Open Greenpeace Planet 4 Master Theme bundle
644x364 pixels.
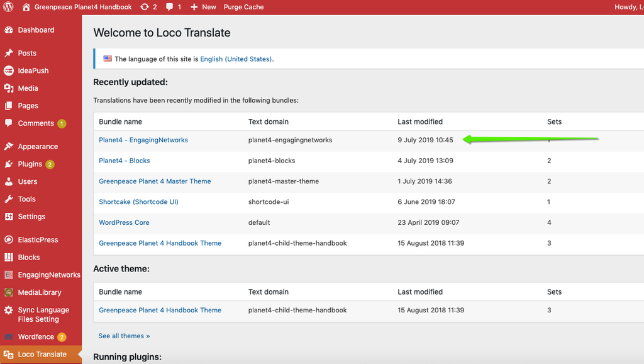click(155, 181)
